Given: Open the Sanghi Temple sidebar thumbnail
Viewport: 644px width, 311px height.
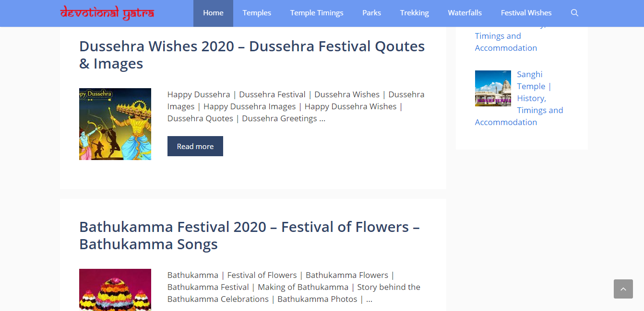Looking at the screenshot, I should [493, 88].
